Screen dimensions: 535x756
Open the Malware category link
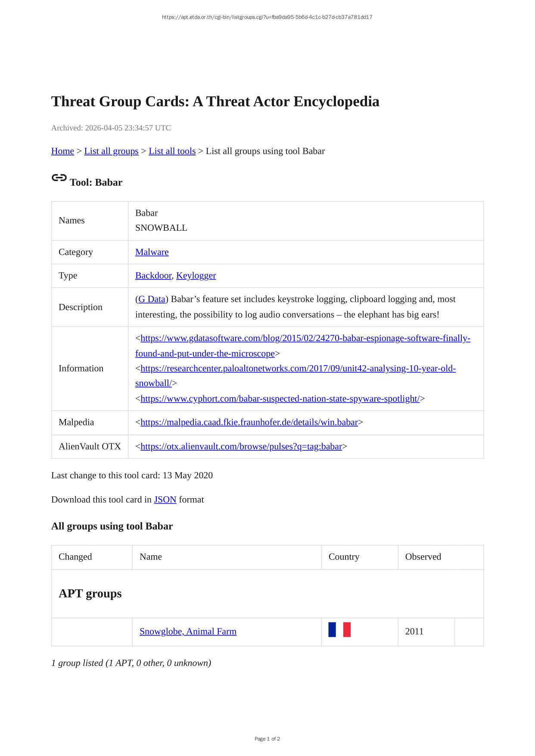pyautogui.click(x=152, y=252)
